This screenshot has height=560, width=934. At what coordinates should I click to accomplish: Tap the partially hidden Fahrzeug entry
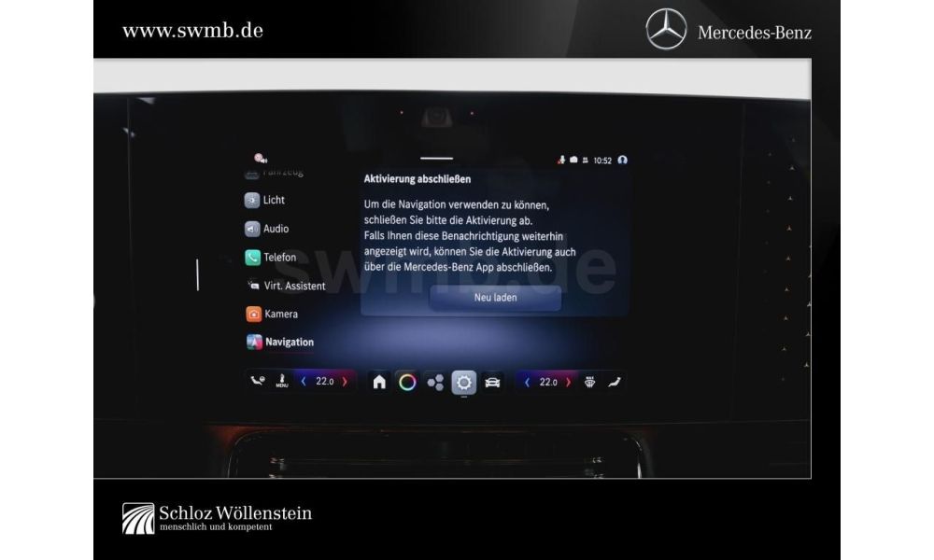tap(274, 173)
